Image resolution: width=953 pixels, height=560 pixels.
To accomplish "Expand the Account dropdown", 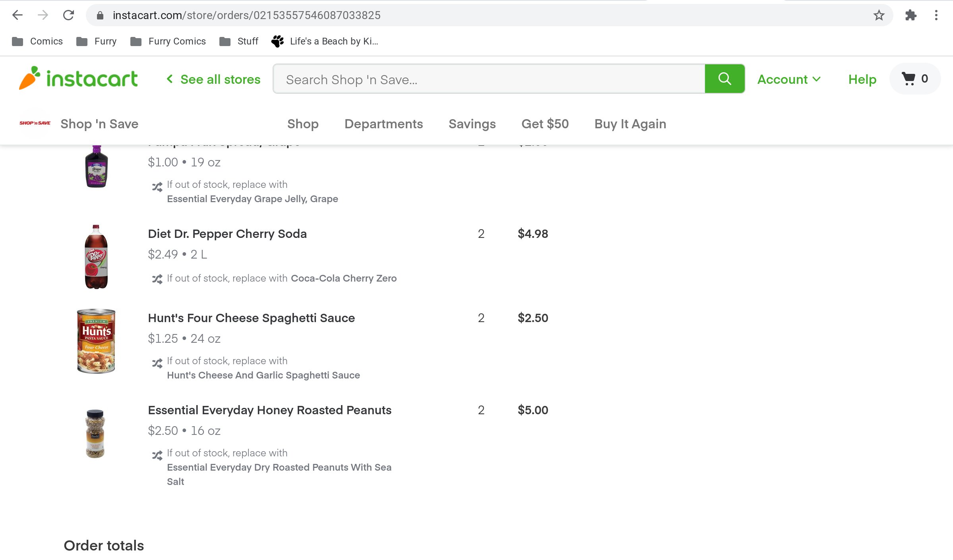I will click(x=789, y=79).
